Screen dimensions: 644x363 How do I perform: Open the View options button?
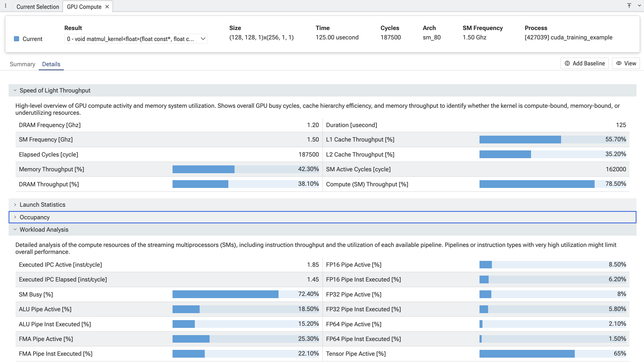(626, 63)
